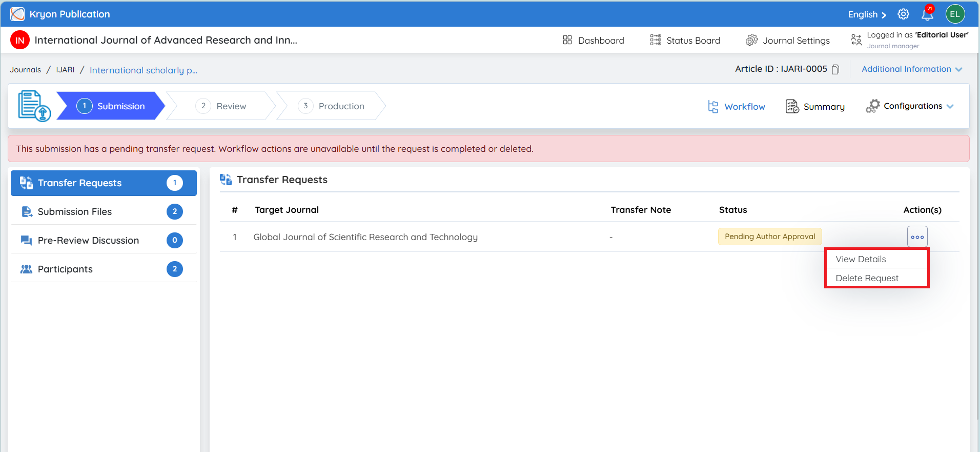Click the Kryon Publication logo icon

17,14
